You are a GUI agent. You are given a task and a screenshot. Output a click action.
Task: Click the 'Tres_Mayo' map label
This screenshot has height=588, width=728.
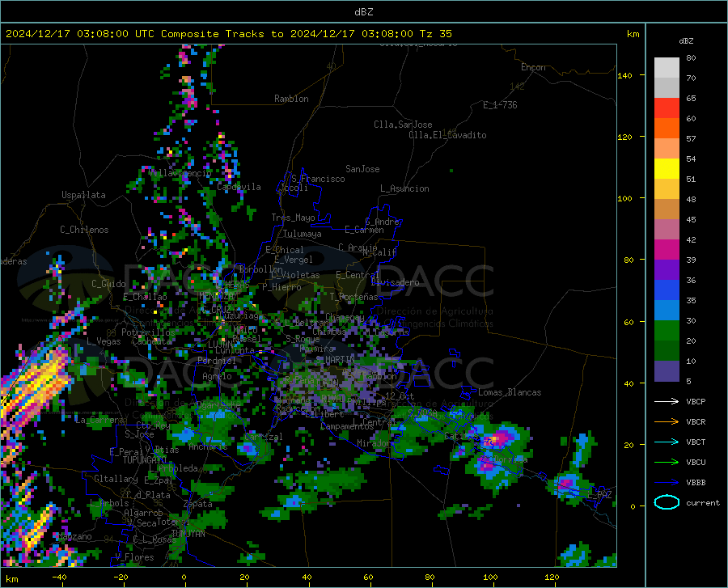coord(293,218)
